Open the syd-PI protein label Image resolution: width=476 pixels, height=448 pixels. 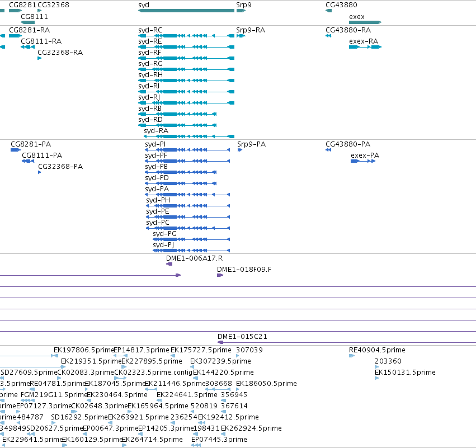point(155,144)
